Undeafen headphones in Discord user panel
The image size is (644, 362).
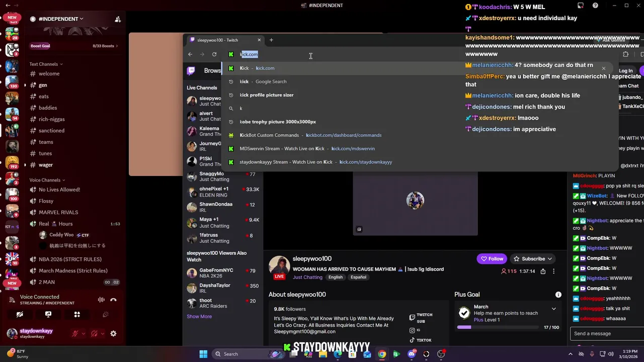click(x=94, y=333)
